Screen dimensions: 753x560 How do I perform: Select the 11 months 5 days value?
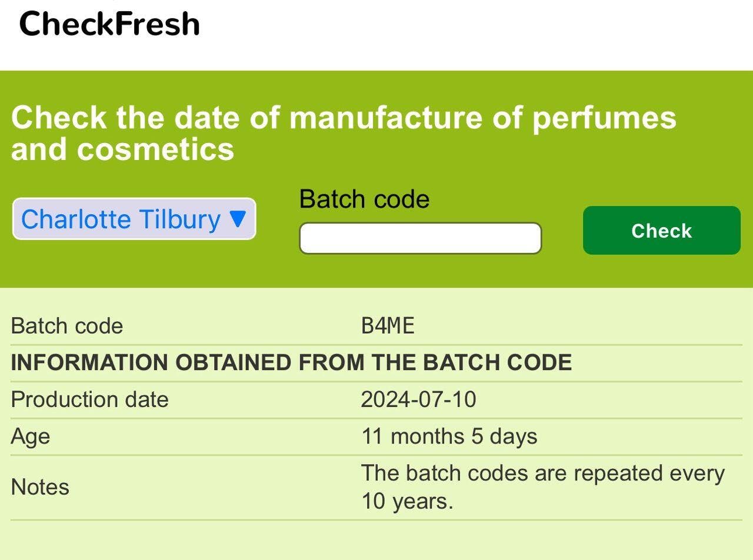click(449, 436)
